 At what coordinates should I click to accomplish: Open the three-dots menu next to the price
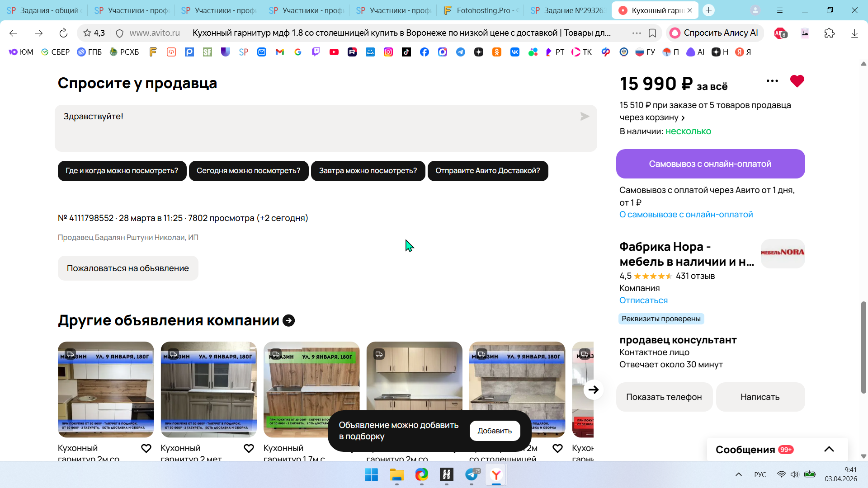click(x=772, y=81)
